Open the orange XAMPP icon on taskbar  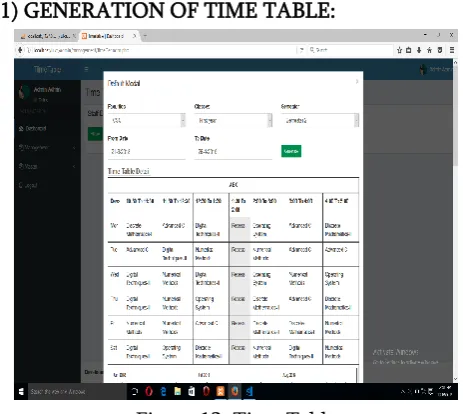[220, 391]
